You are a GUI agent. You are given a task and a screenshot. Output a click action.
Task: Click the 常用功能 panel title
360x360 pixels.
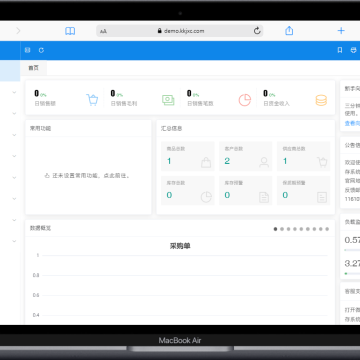40,128
